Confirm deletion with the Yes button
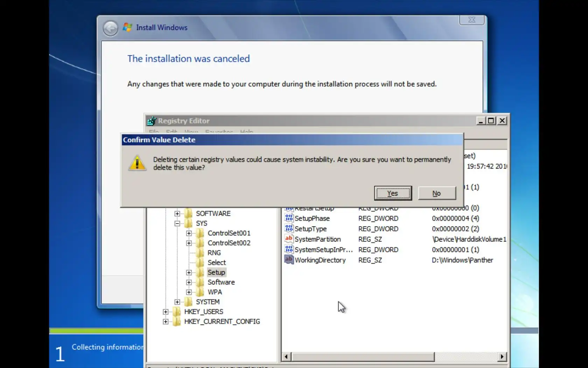Image resolution: width=588 pixels, height=368 pixels. pyautogui.click(x=393, y=193)
